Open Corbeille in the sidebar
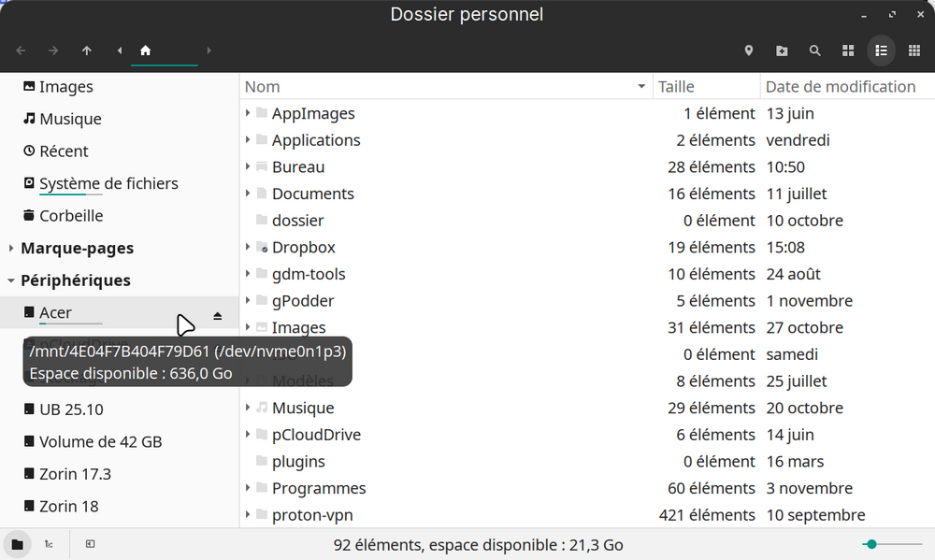This screenshot has height=560, width=935. tap(71, 216)
